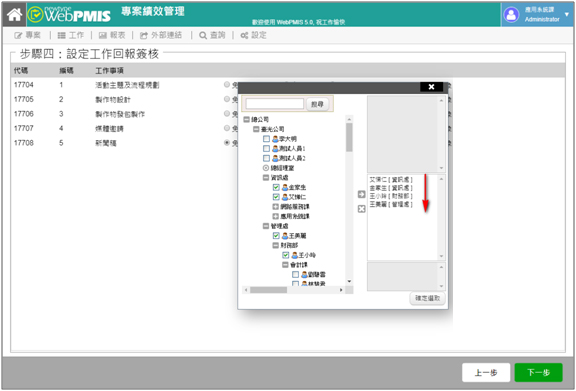Click work item 製作物設計
Image resolution: width=576 pixels, height=391 pixels.
coord(113,100)
